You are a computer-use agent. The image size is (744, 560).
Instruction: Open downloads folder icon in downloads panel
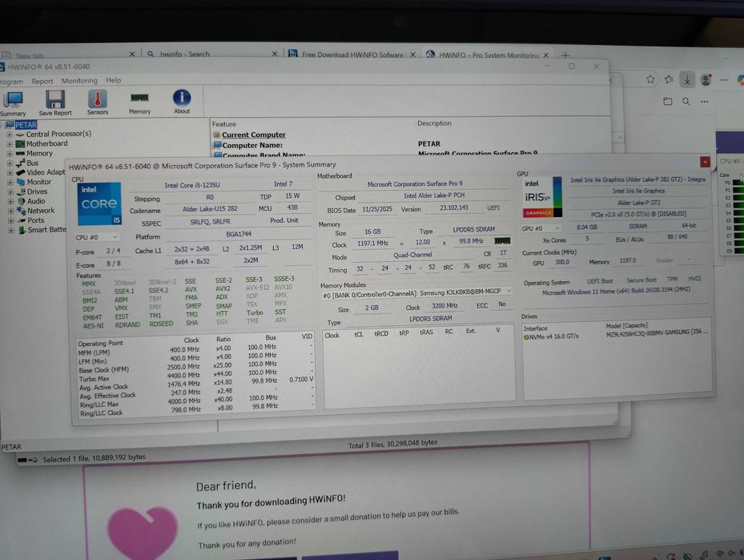(x=668, y=101)
